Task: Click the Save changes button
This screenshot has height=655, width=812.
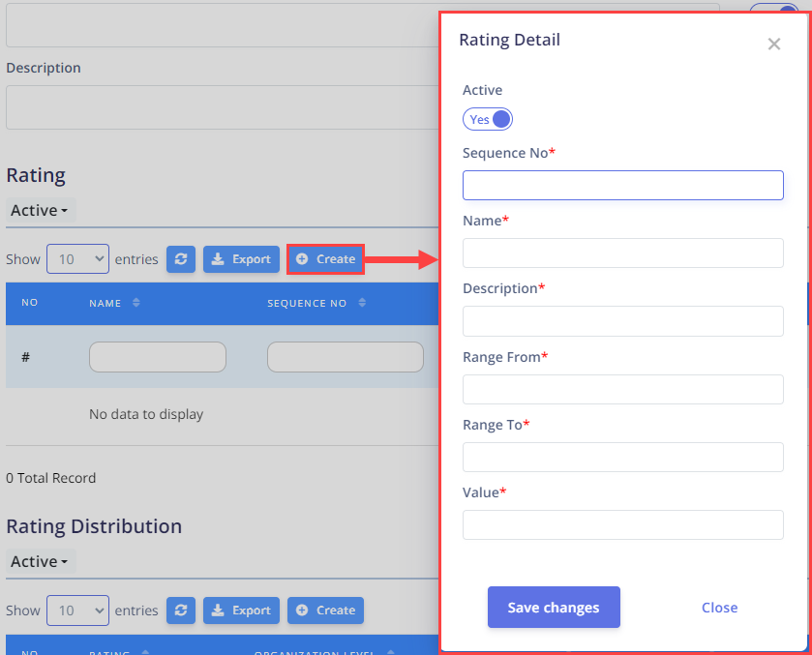Action: coord(554,607)
